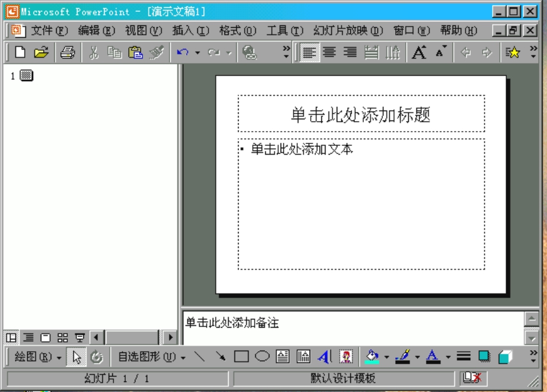The image size is (547, 392).
Task: Open a file with the Open folder icon
Action: (41, 53)
